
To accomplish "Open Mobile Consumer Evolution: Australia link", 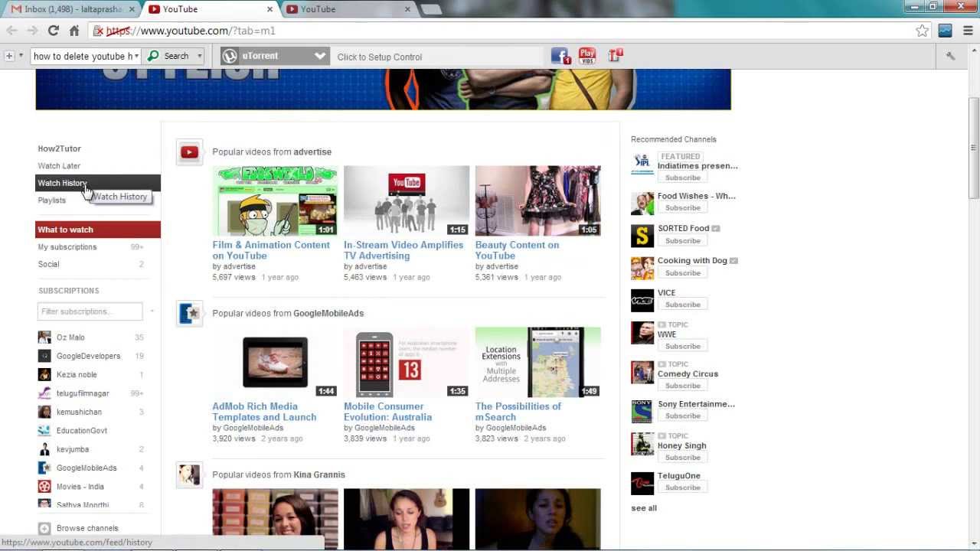I will point(387,412).
